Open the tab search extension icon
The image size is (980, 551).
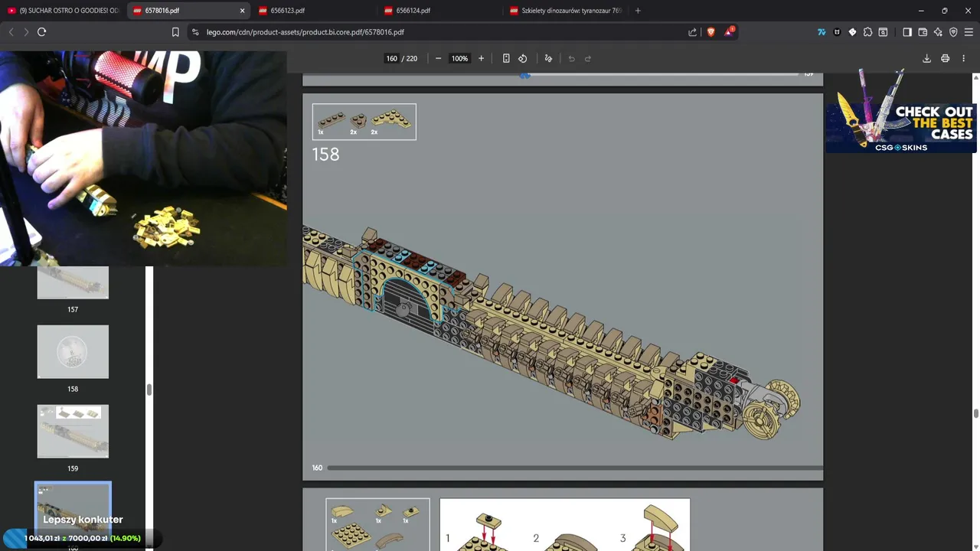(883, 32)
